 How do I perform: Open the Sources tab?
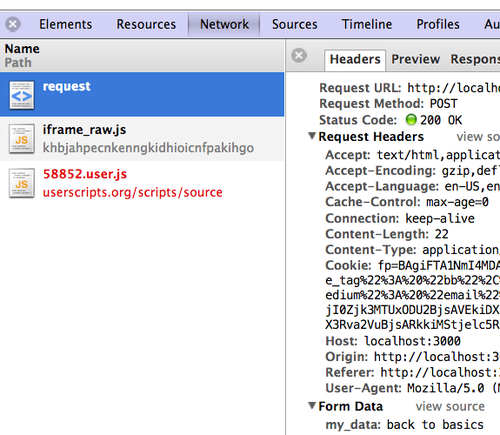pos(295,24)
